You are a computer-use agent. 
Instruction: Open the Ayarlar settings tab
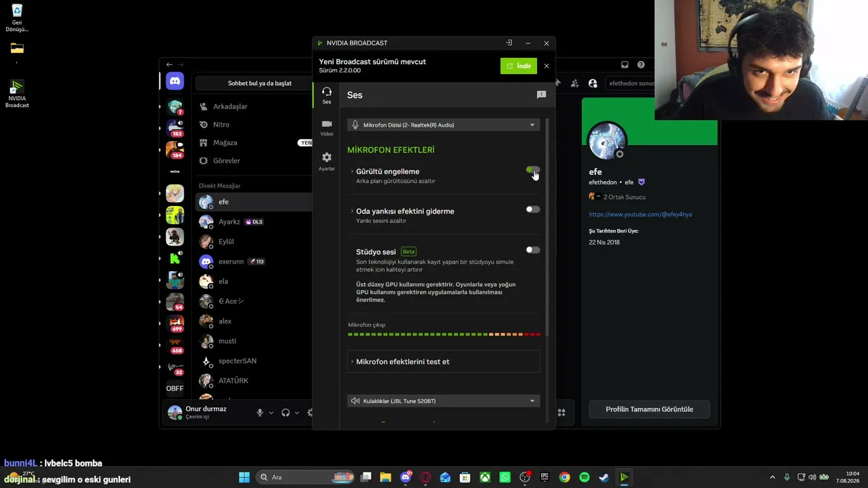327,161
